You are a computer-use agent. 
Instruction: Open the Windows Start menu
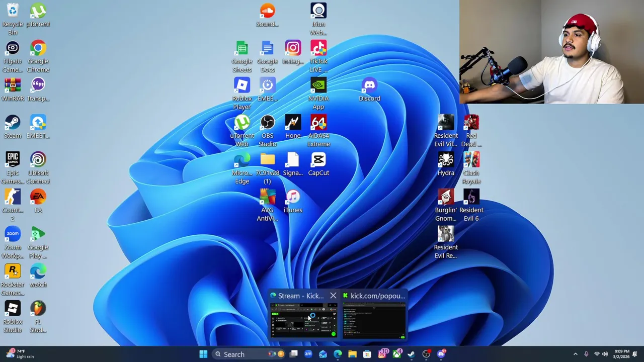pyautogui.click(x=203, y=354)
